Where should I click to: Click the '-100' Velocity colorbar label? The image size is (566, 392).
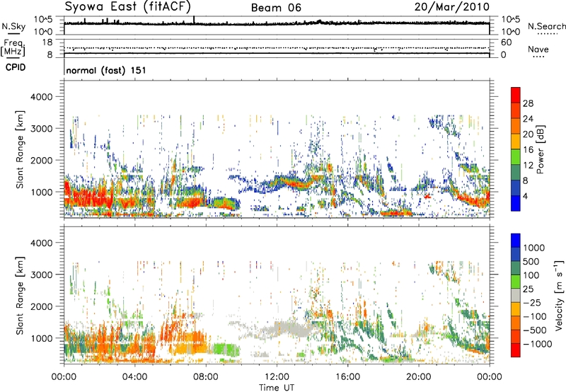tap(534, 316)
